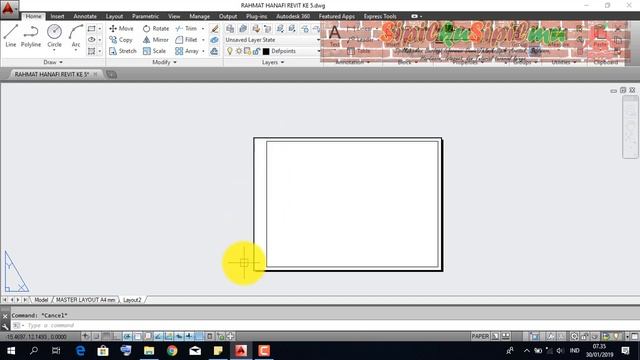Screen dimensions: 640x360
Task: Click the Ellipse draw icon
Action: click(x=91, y=40)
